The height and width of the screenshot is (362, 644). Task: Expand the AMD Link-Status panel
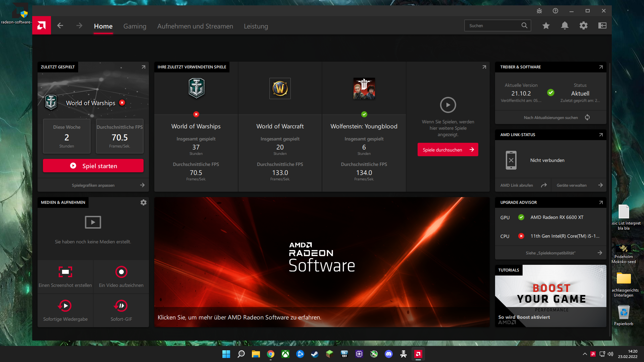coord(601,135)
